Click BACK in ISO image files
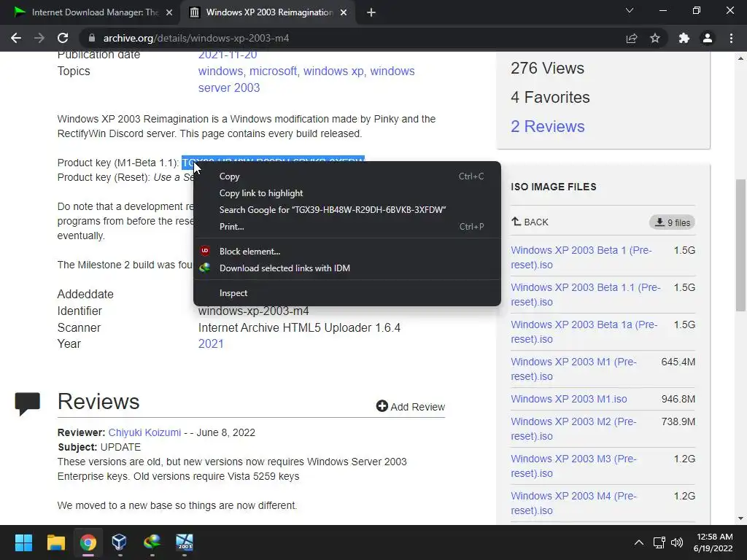Viewport: 747px width, 560px height. tap(530, 222)
